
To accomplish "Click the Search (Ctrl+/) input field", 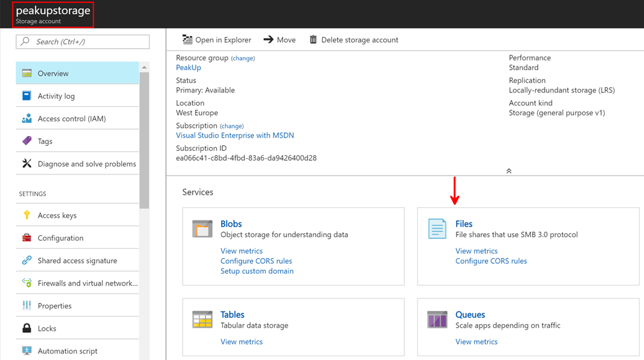I will 83,42.
